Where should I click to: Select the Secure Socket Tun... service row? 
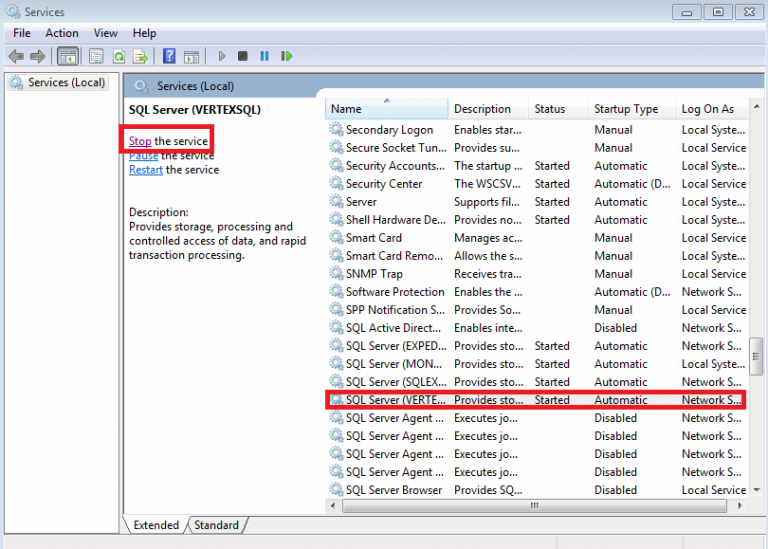[536, 147]
